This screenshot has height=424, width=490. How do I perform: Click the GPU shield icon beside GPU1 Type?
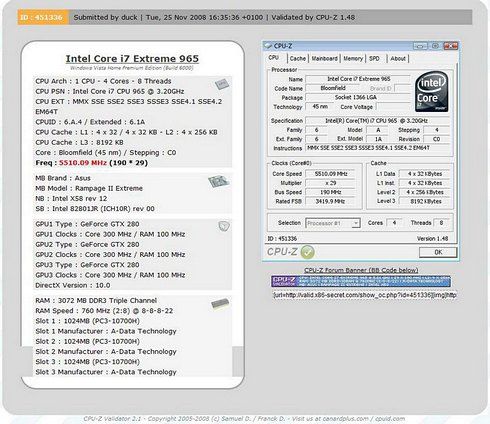point(224,226)
